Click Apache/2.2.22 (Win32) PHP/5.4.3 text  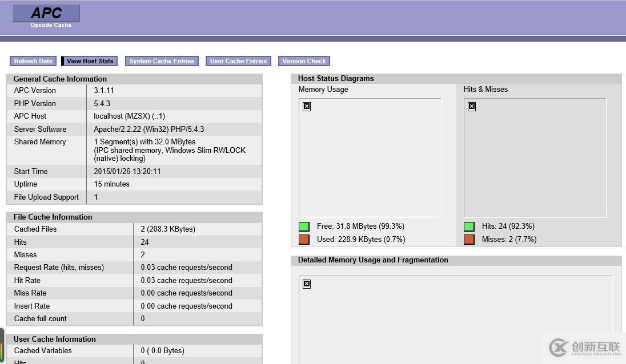[x=149, y=129]
